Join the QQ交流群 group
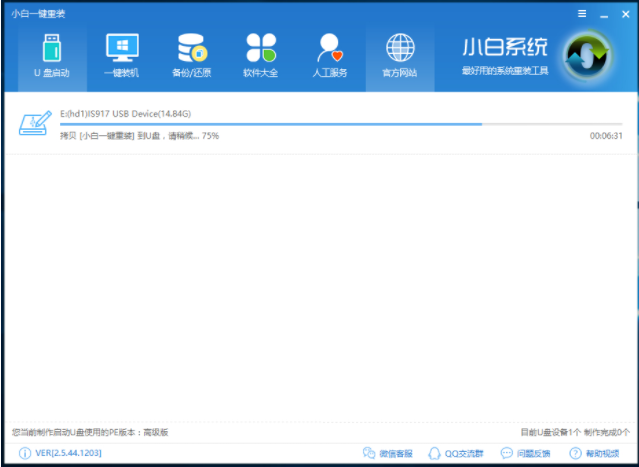639x467 pixels. tap(456, 453)
